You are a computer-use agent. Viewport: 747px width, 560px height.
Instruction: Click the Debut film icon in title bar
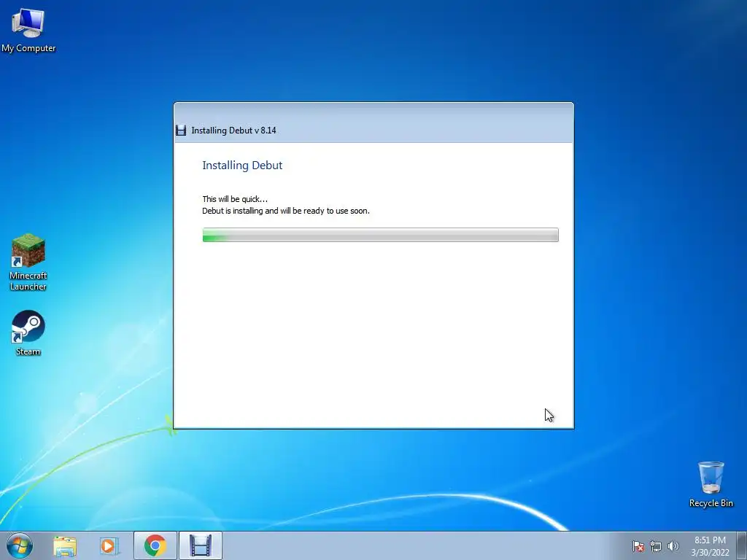click(x=181, y=131)
